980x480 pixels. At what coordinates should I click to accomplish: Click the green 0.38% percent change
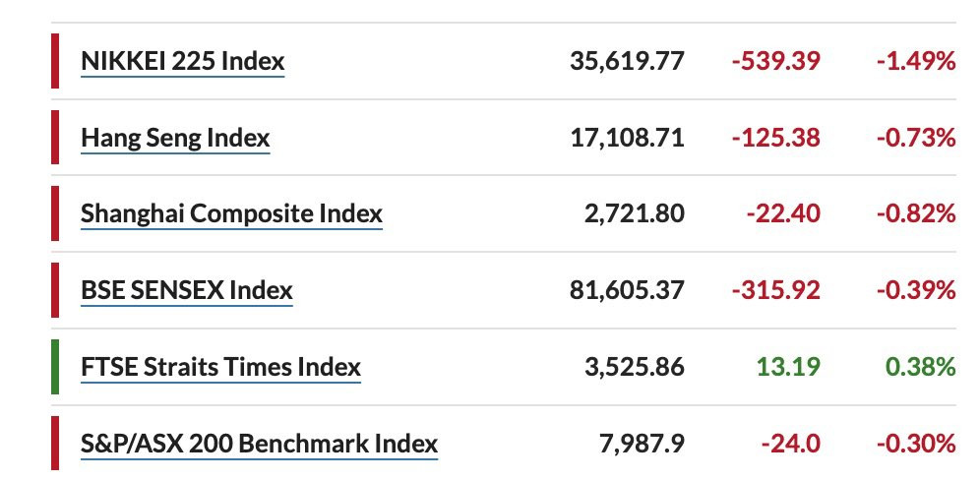(x=920, y=367)
